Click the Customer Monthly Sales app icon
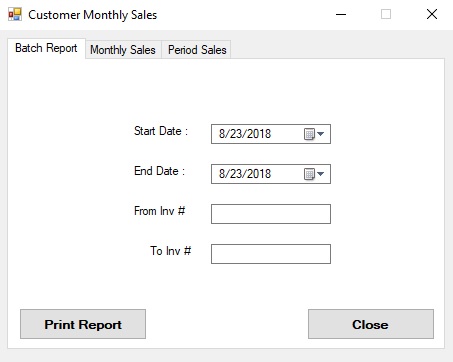The width and height of the screenshot is (453, 362). pyautogui.click(x=15, y=14)
